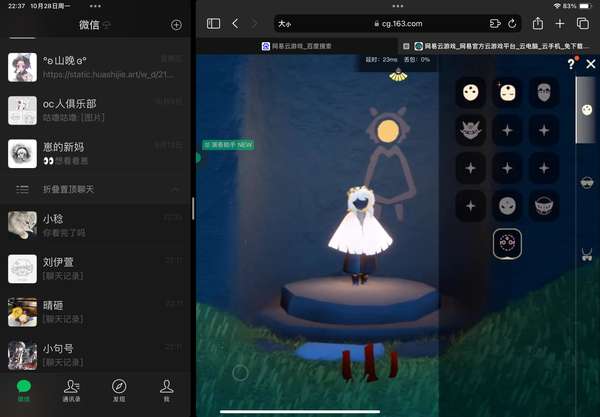This screenshot has width=600, height=417.
Task: Open the Safari share sheet
Action: click(x=538, y=23)
